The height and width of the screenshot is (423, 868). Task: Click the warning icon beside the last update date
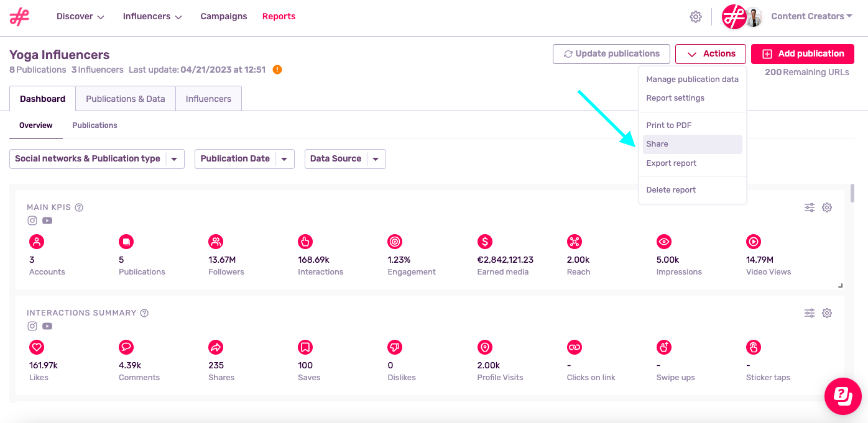[277, 70]
